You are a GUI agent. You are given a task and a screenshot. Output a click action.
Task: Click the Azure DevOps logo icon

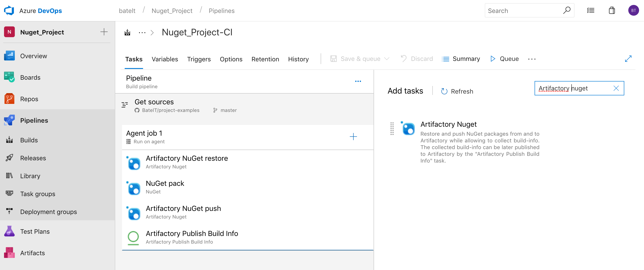point(9,11)
